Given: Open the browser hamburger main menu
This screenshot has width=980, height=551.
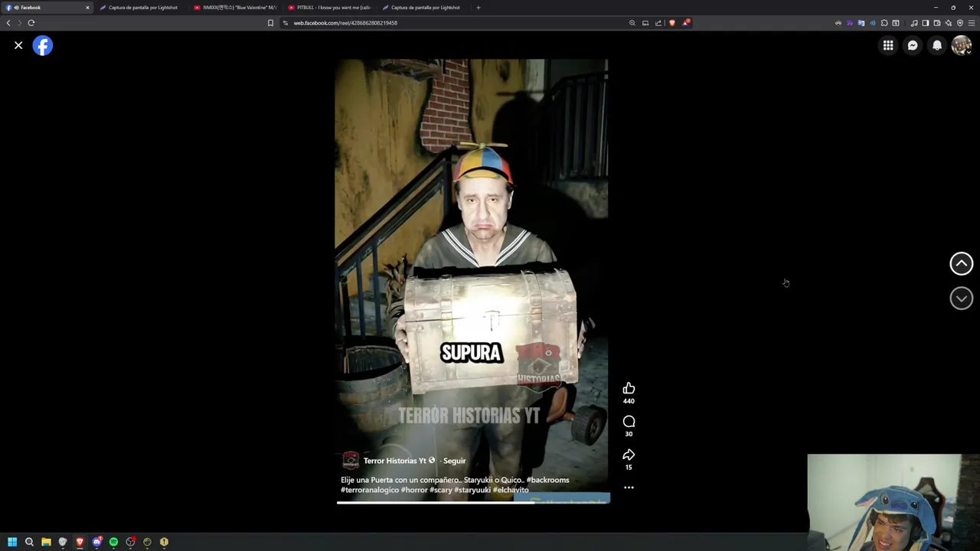Looking at the screenshot, I should click(x=972, y=23).
